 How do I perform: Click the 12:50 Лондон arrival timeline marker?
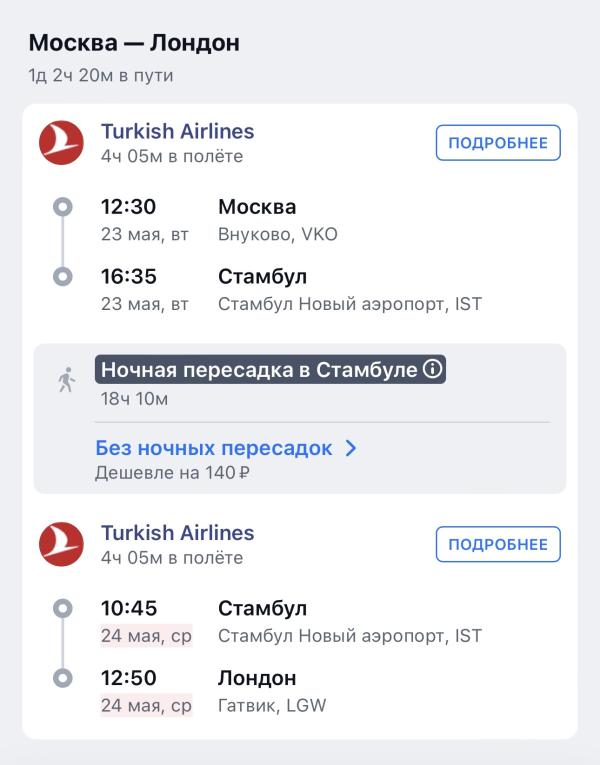pos(63,678)
